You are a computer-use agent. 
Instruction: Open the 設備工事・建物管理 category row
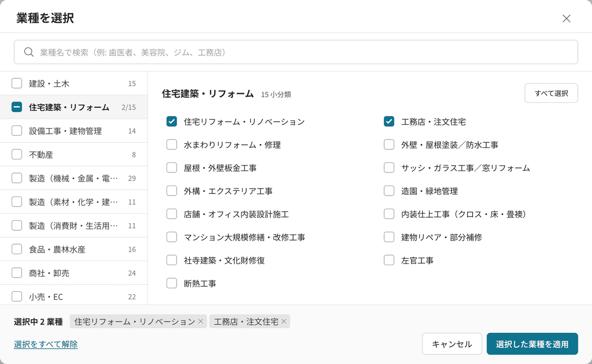(74, 131)
